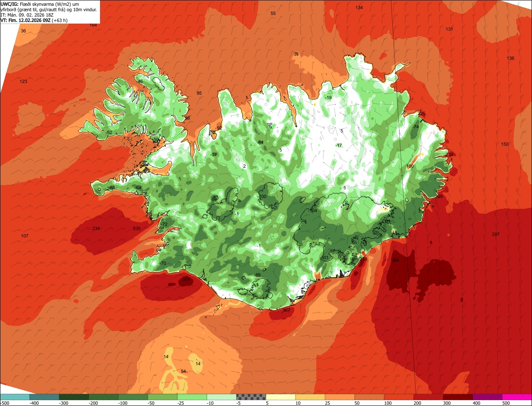Click the map value -74 near the east coast
The image size is (532, 406).
415,127
